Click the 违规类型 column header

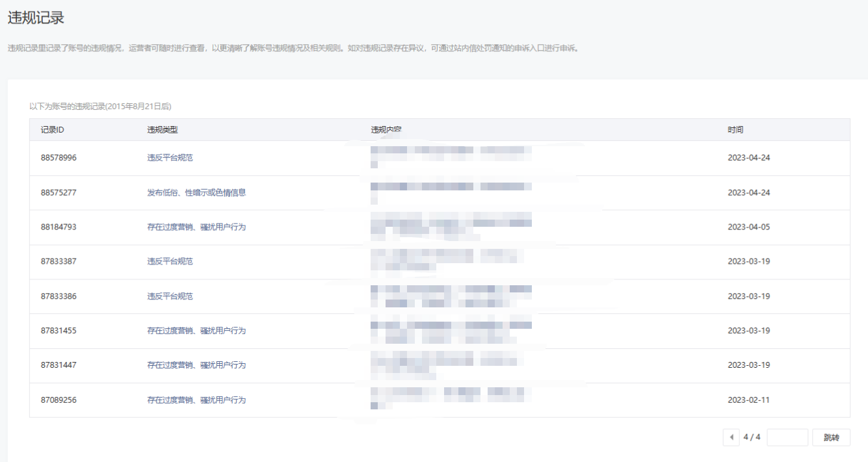click(x=163, y=130)
